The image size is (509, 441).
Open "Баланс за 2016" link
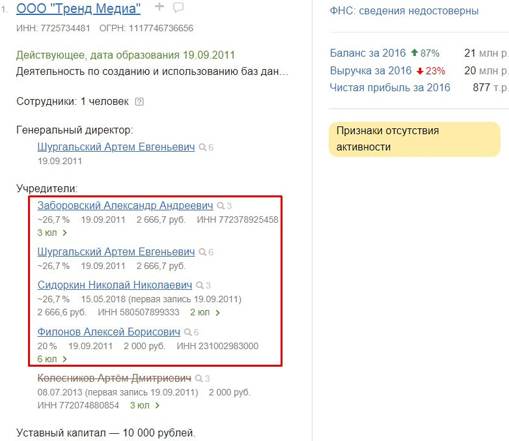click(x=368, y=53)
